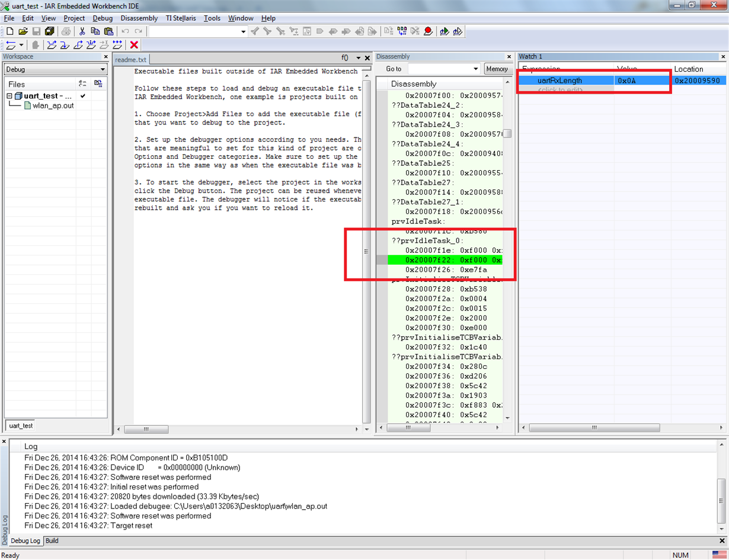Open the Debug configuration dropdown in Workspace
Image resolution: width=729 pixels, height=560 pixels.
(x=103, y=69)
